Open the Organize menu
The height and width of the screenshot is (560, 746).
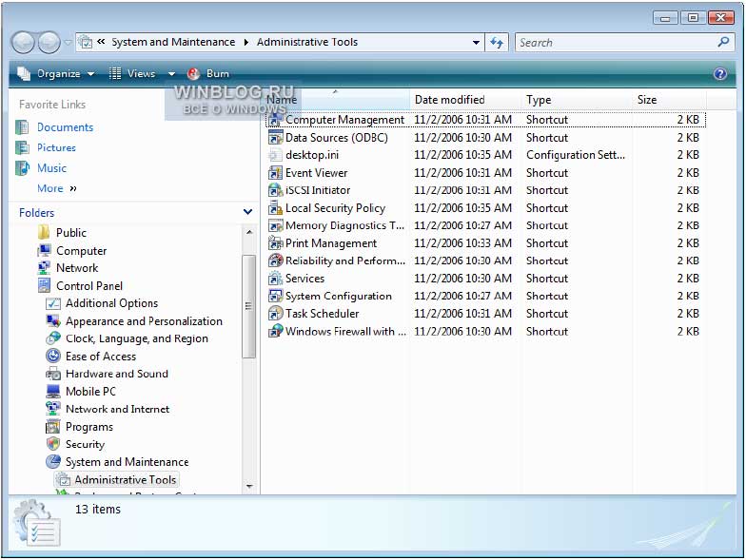pos(57,74)
